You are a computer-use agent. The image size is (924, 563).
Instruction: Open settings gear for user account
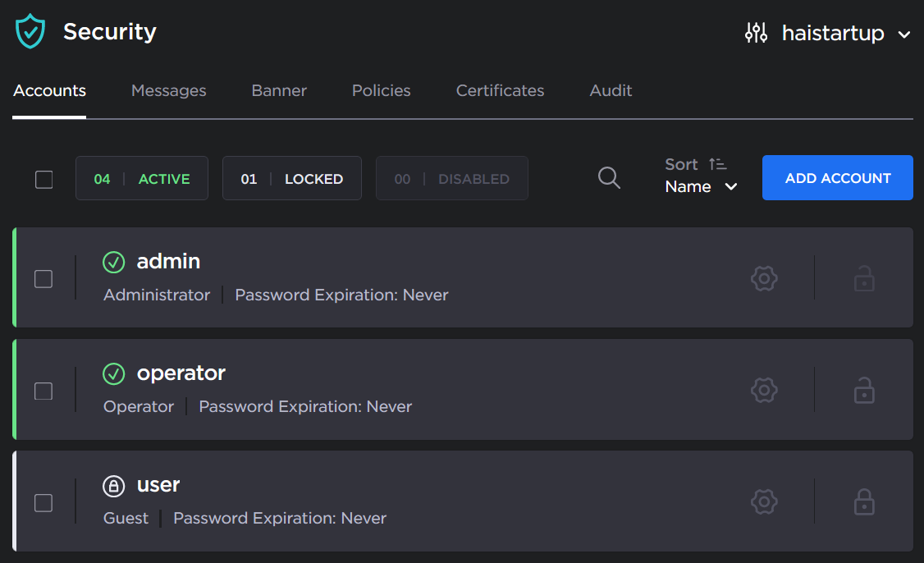pos(764,501)
